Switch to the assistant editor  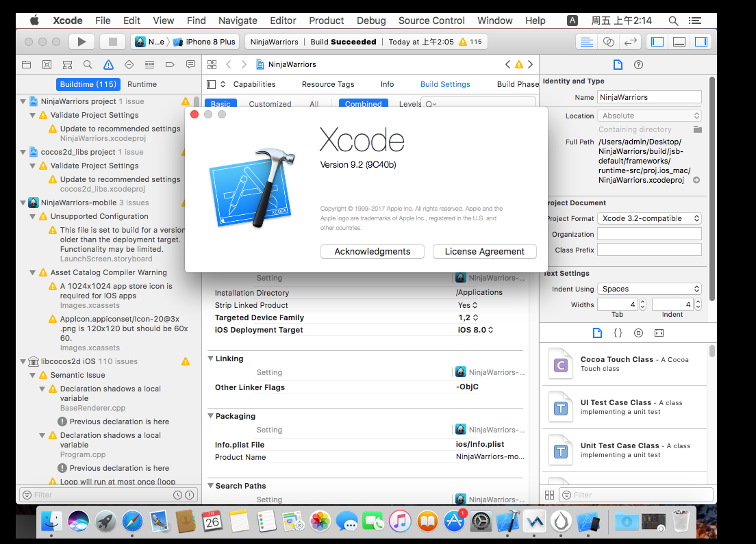click(x=609, y=42)
